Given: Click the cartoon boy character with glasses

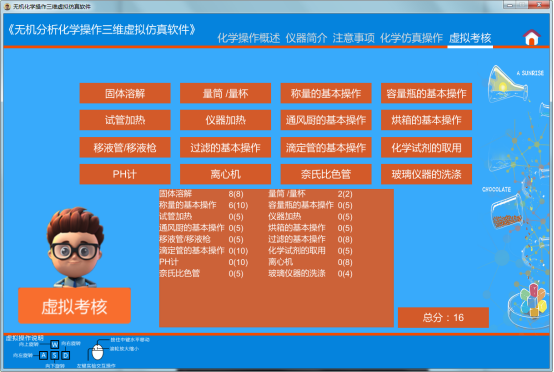Looking at the screenshot, I should click(x=76, y=247).
